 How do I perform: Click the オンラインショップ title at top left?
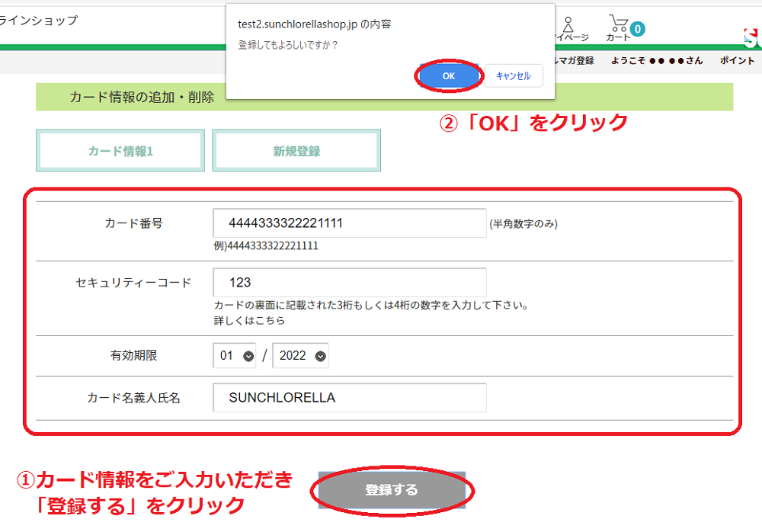38,21
